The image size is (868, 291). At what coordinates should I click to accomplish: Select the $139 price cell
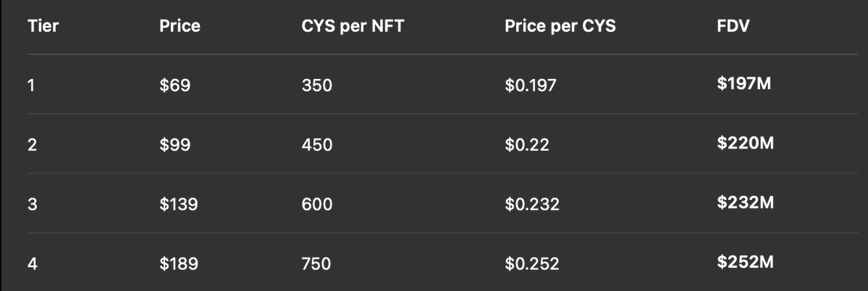point(178,204)
